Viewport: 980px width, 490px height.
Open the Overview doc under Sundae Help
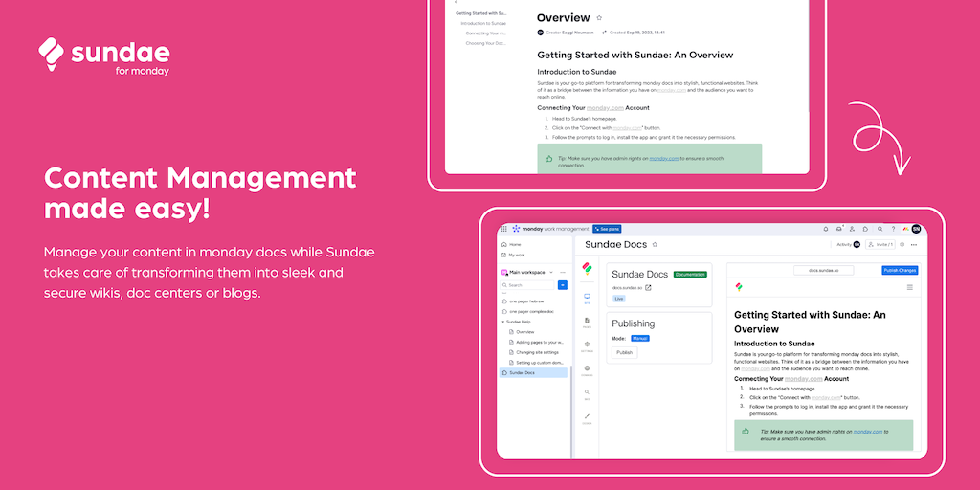tap(522, 332)
